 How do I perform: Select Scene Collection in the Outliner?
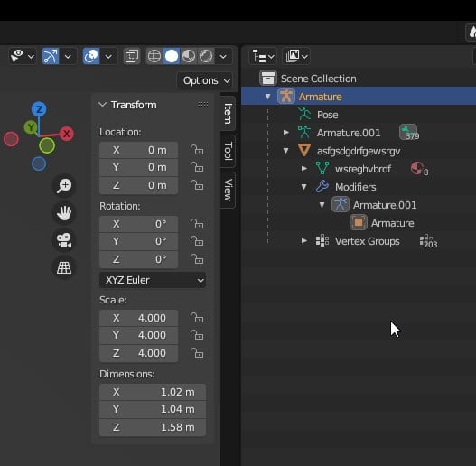[319, 79]
